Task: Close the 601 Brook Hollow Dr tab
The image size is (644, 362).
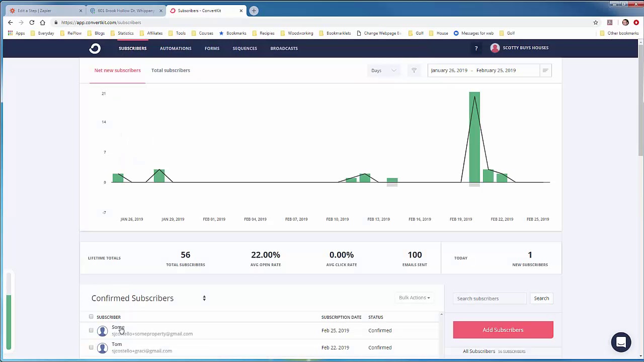Action: (161, 11)
